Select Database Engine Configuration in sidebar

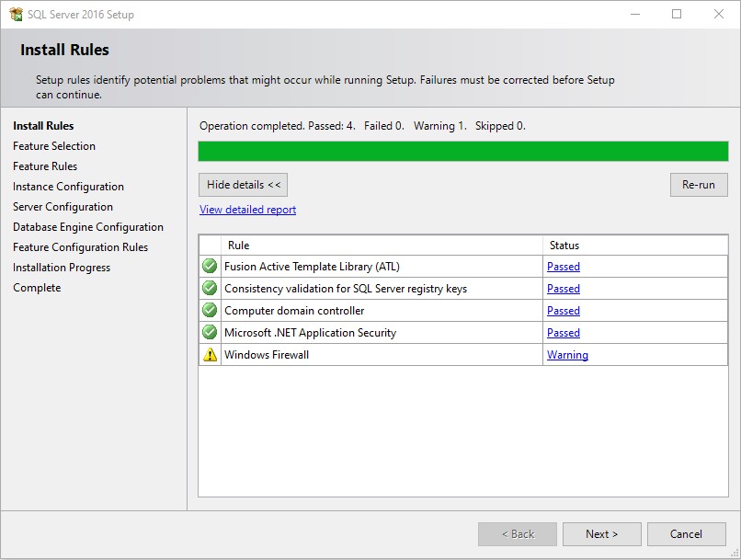(x=88, y=227)
